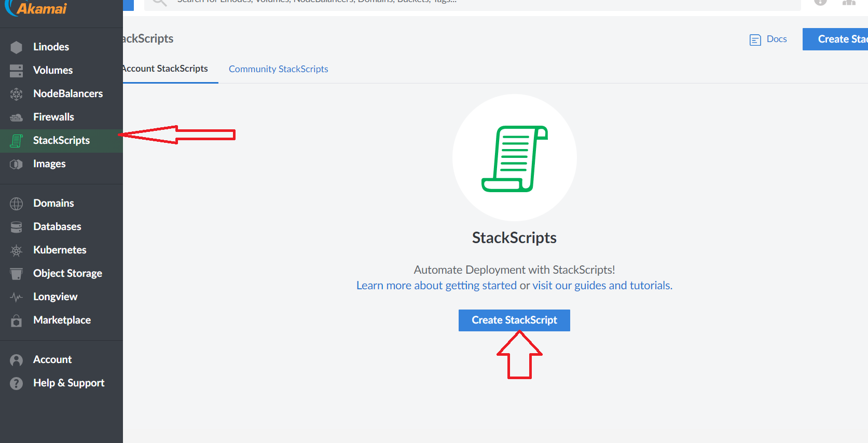Click the Kubernetes wheel icon

tap(17, 251)
